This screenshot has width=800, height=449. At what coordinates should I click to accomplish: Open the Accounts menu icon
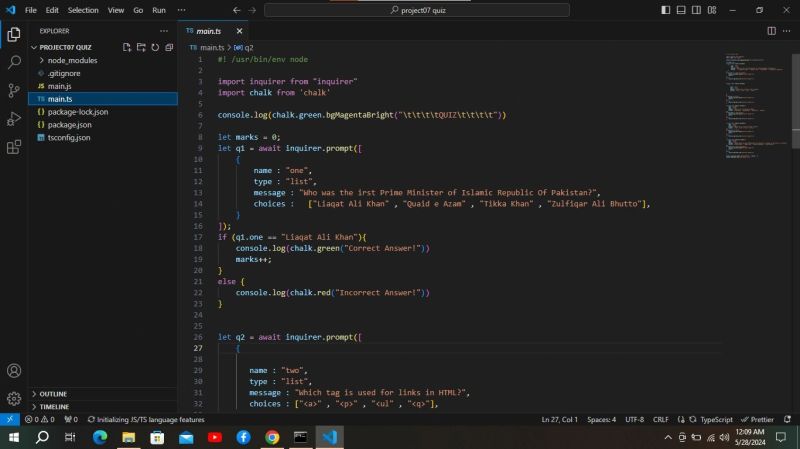[14, 370]
